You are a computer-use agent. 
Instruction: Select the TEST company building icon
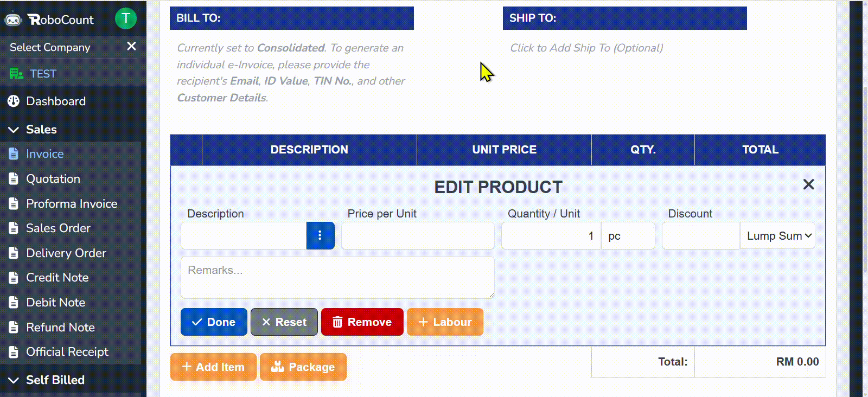(x=16, y=74)
